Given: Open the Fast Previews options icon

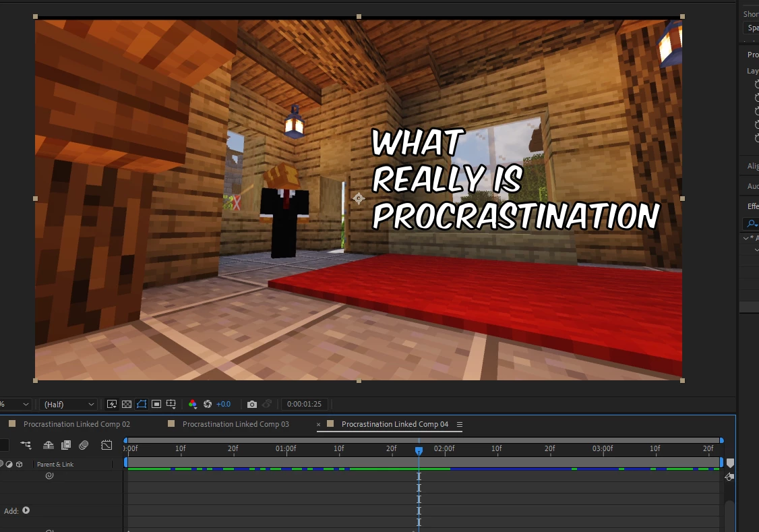Looking at the screenshot, I should click(x=112, y=404).
